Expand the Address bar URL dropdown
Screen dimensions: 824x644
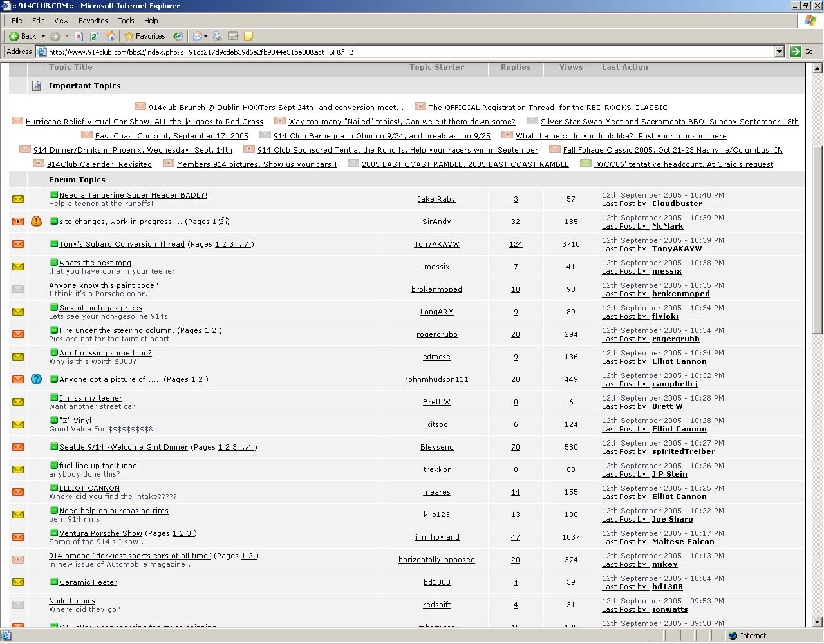click(x=779, y=52)
